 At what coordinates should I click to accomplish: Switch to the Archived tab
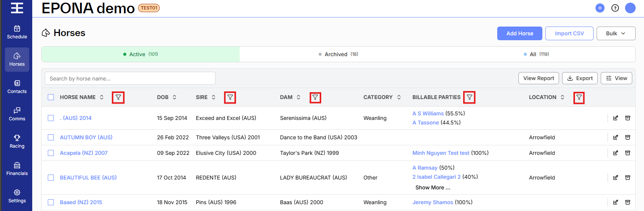coord(338,54)
